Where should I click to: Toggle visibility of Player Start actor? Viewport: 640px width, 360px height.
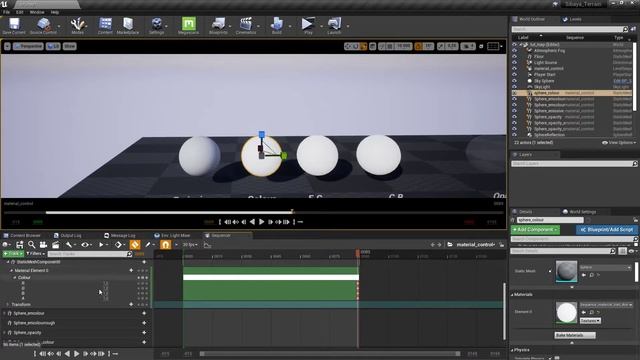click(x=514, y=75)
